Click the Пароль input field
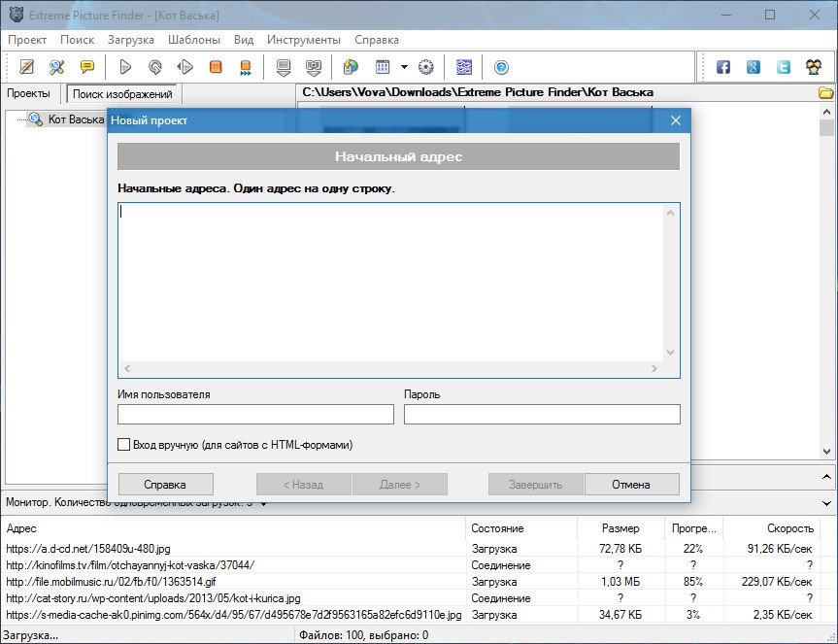The image size is (838, 644). pyautogui.click(x=542, y=414)
